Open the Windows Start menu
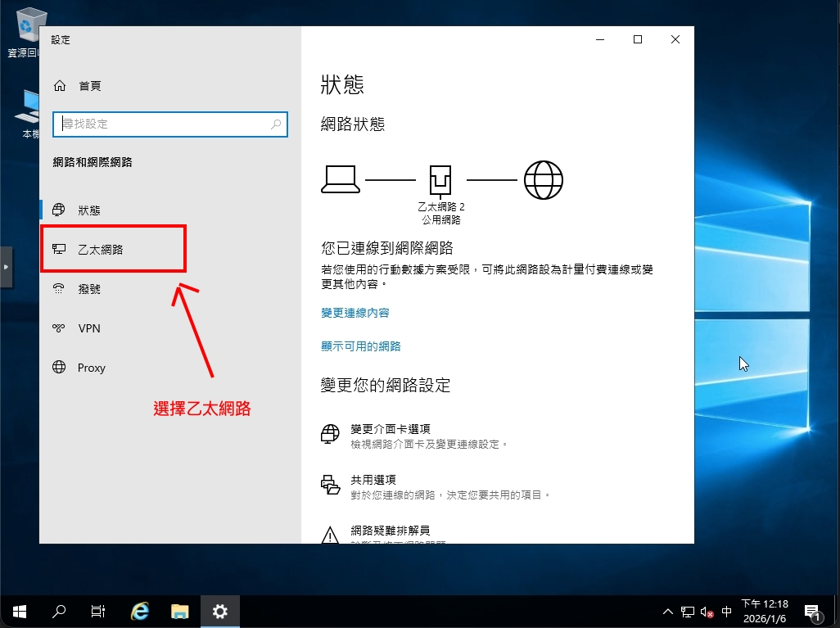 tap(20, 611)
